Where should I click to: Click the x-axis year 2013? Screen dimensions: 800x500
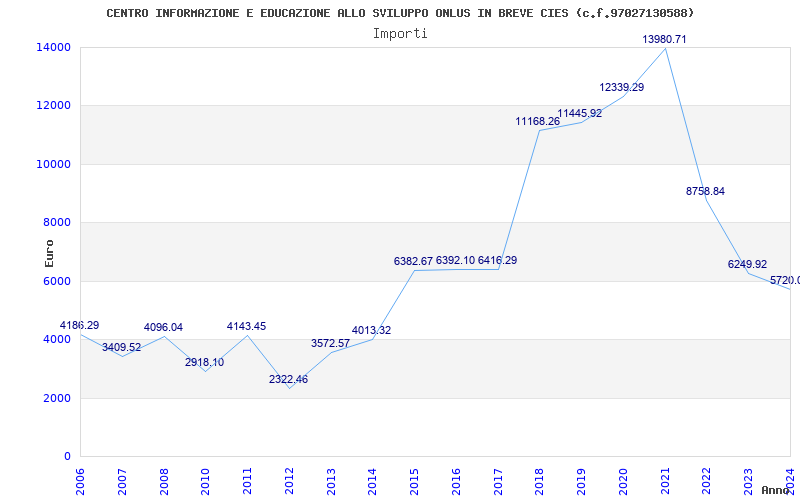pos(331,482)
